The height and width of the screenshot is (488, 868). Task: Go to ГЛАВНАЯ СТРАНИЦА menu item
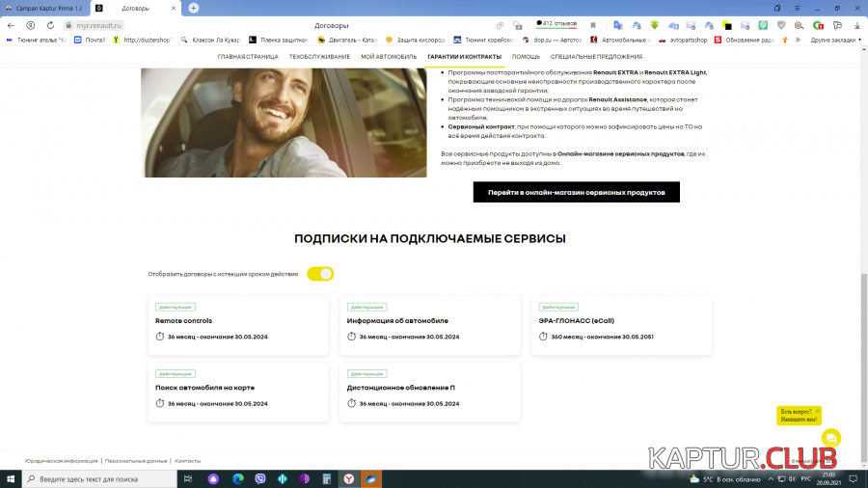248,57
